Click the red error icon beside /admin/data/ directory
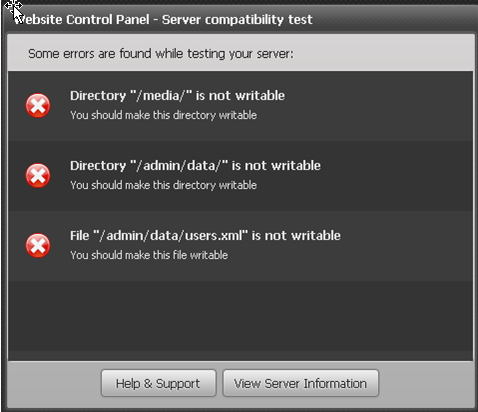The image size is (478, 412). (38, 176)
